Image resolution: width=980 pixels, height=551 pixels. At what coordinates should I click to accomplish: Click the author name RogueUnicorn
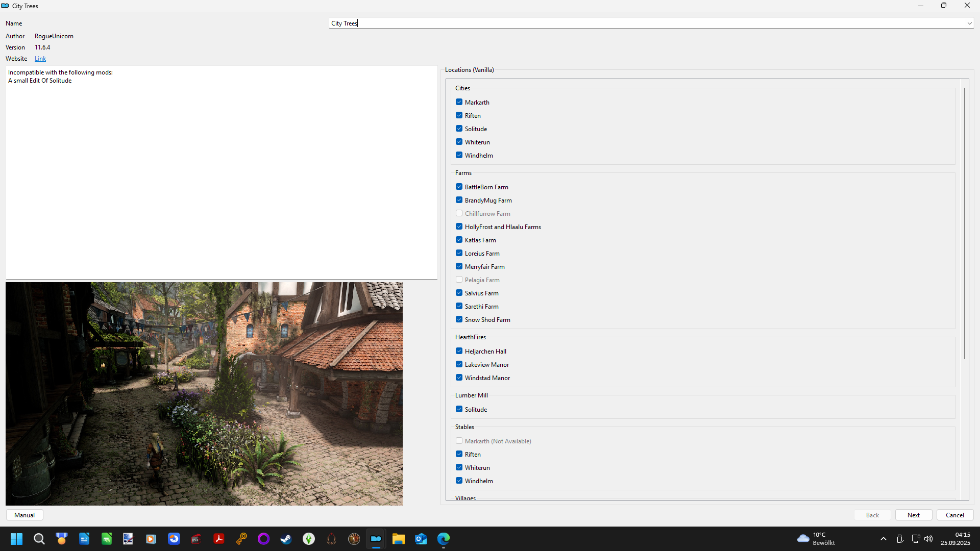tap(54, 36)
